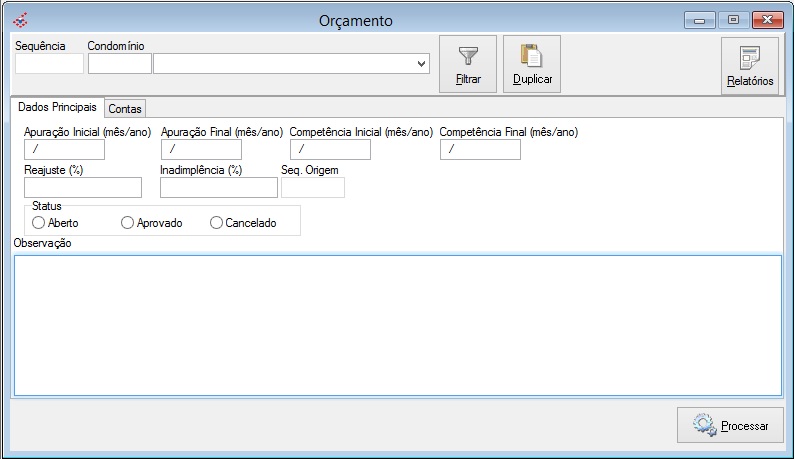
Task: Focus the Competência Inicial field
Action: tap(330, 150)
